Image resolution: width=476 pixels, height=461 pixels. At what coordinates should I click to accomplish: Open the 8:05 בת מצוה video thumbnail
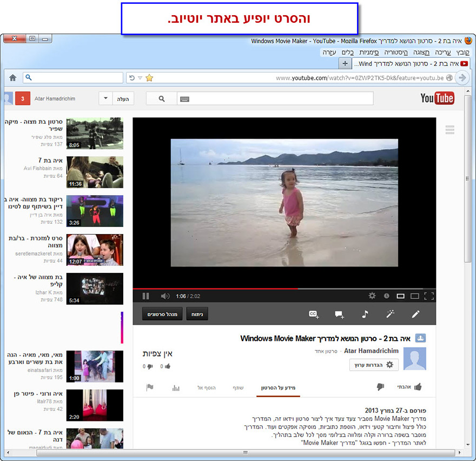(x=95, y=133)
